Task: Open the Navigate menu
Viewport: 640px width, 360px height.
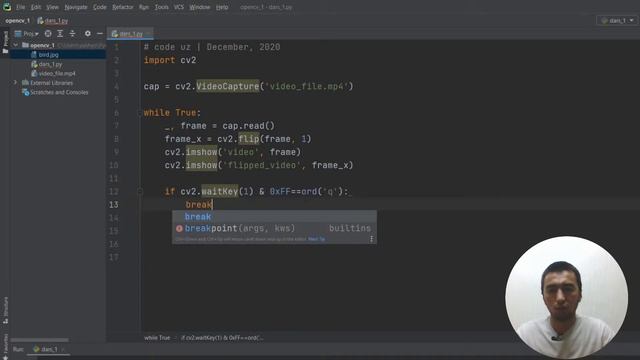Action: (76, 7)
